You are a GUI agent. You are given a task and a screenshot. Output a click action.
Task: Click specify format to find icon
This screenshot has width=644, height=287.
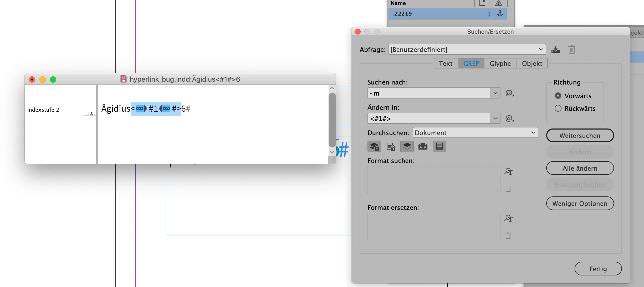508,172
